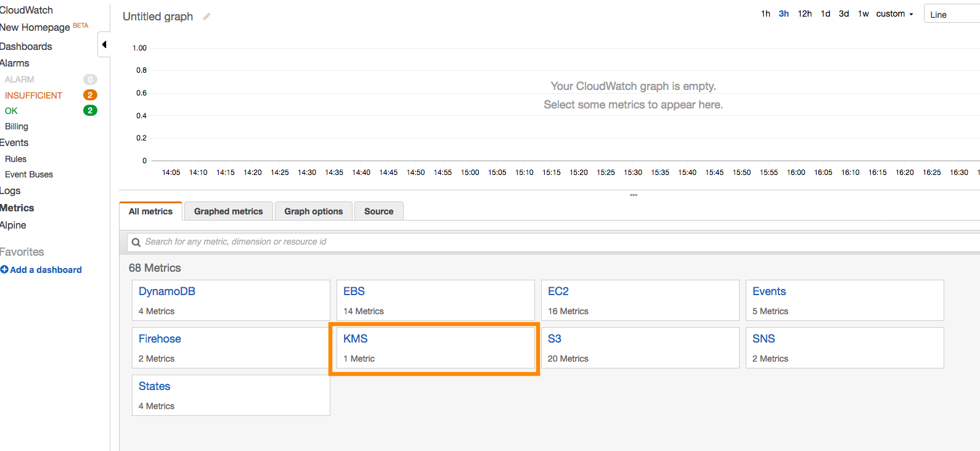Open Alpine in the sidebar
This screenshot has width=980, height=451.
13,225
